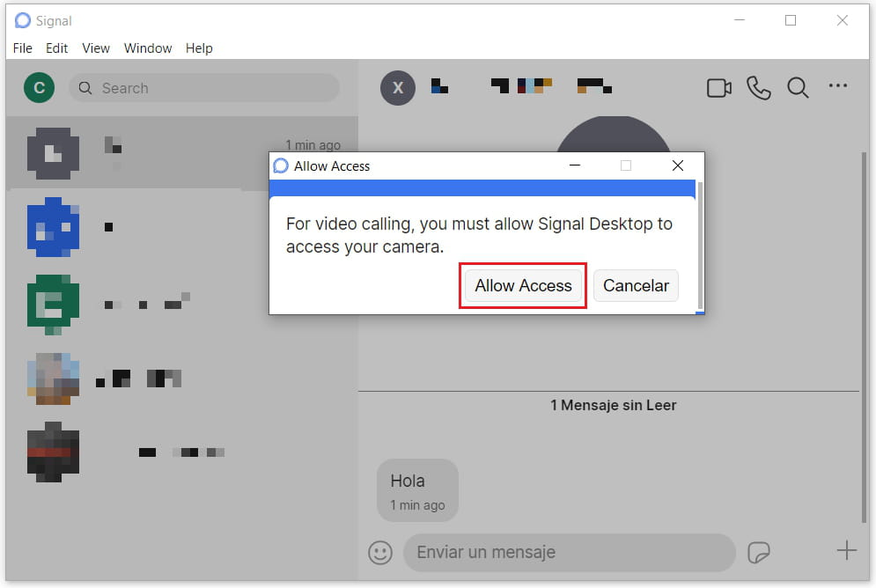Viewport: 876px width, 588px height.
Task: Search in conversation with magnifier icon
Action: pos(798,88)
